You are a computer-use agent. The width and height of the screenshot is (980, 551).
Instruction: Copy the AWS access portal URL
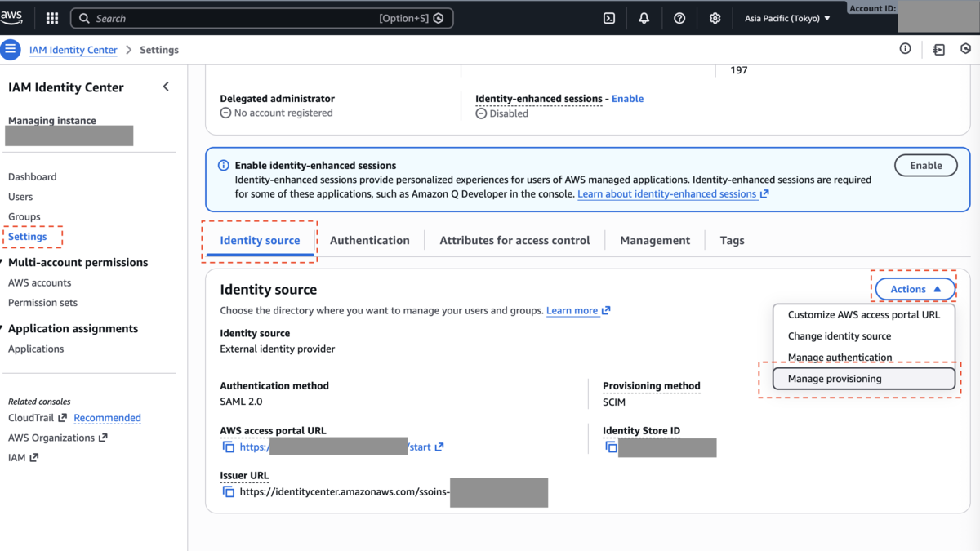229,447
